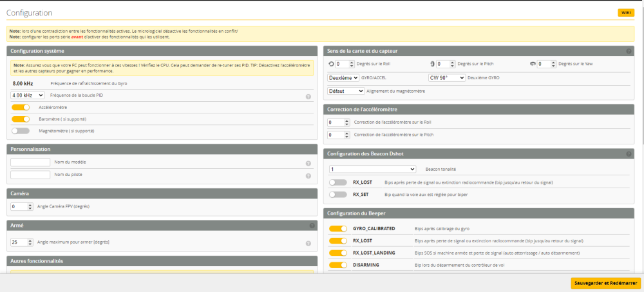Screen dimensions: 644x292
Task: Click help icon in Configuration des Beacon Dshot header
Action: point(629,154)
